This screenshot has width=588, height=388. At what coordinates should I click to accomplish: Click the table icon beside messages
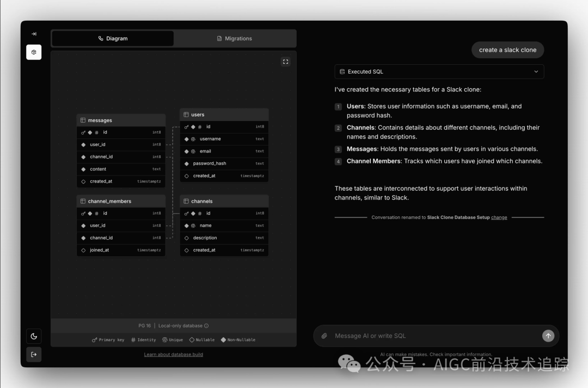(x=83, y=120)
